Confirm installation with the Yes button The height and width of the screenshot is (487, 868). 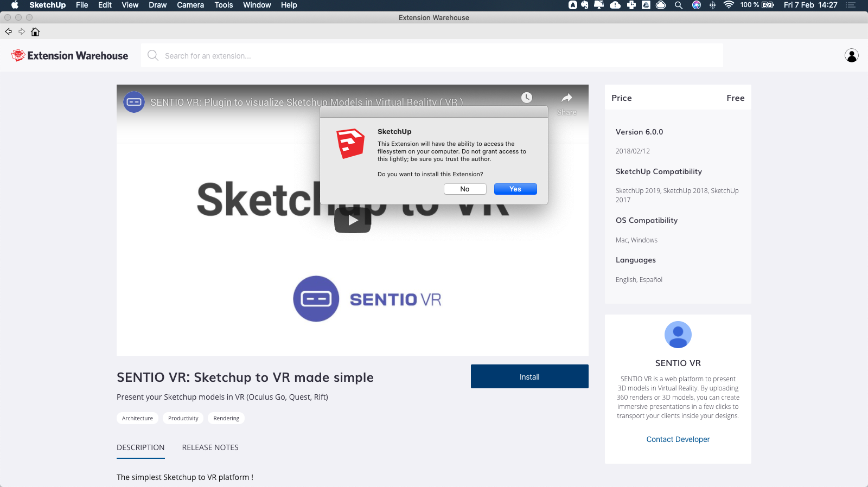click(515, 189)
